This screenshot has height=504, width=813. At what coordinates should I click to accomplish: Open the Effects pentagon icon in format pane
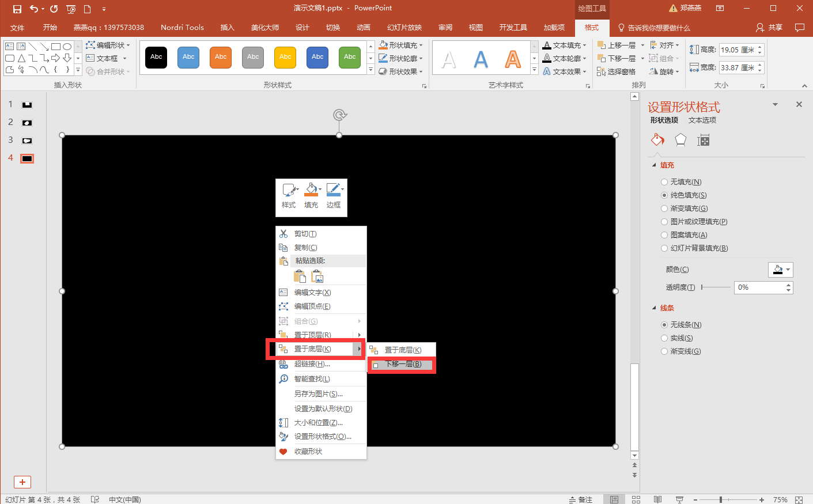[680, 140]
